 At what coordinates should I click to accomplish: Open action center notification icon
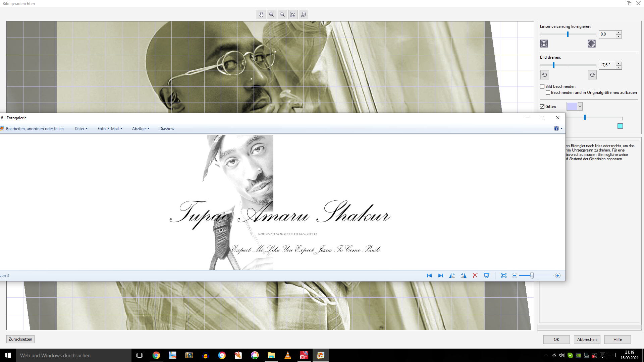point(602,355)
